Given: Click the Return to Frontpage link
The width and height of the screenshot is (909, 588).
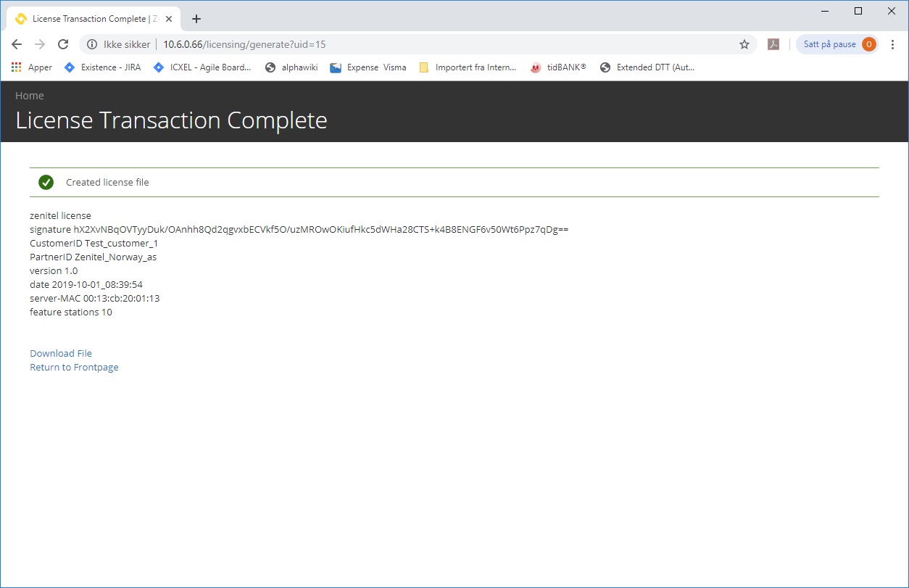Looking at the screenshot, I should click(74, 367).
